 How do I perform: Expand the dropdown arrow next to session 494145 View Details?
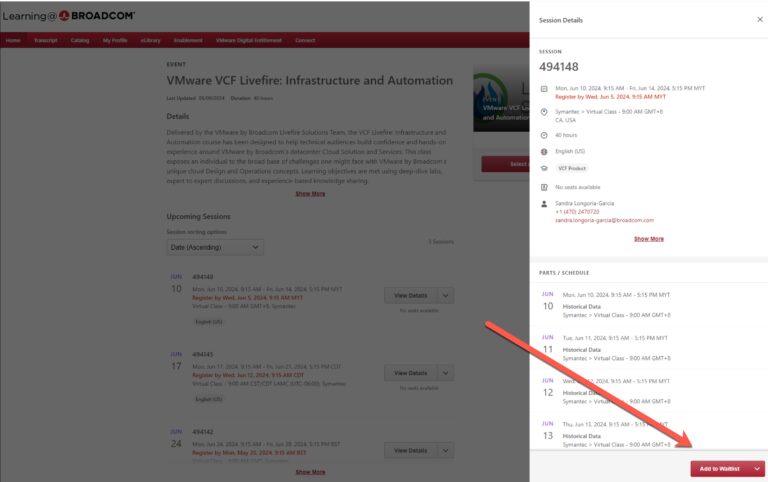pos(445,373)
